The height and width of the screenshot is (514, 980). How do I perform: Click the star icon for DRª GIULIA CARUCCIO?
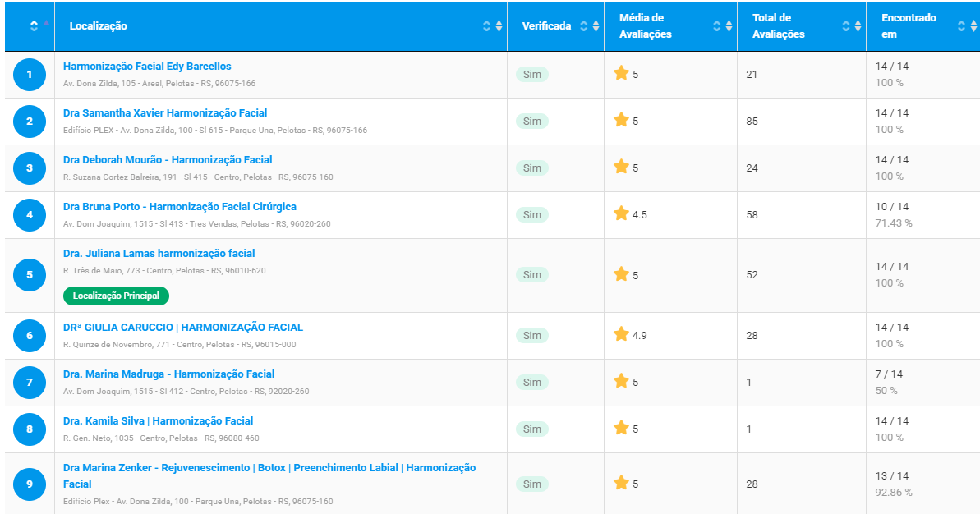(621, 334)
